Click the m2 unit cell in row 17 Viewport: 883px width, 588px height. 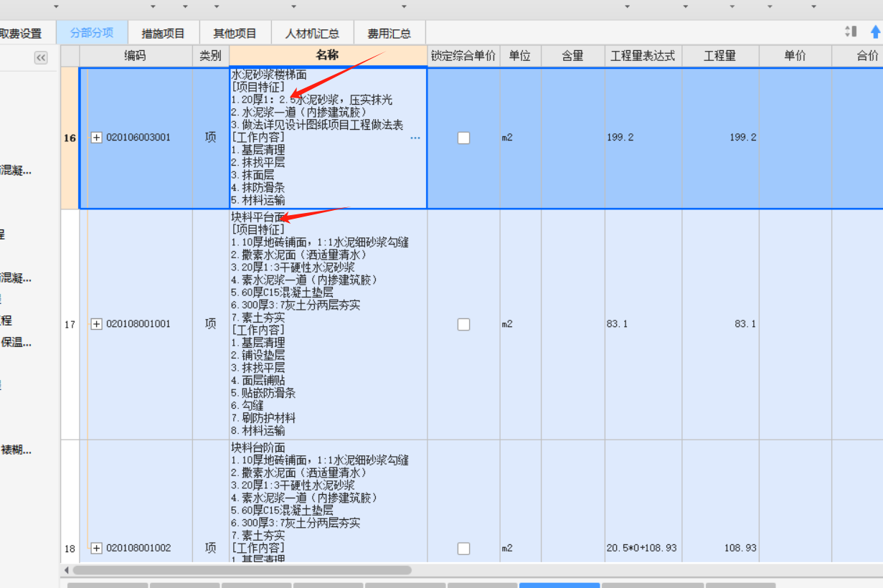click(520, 324)
